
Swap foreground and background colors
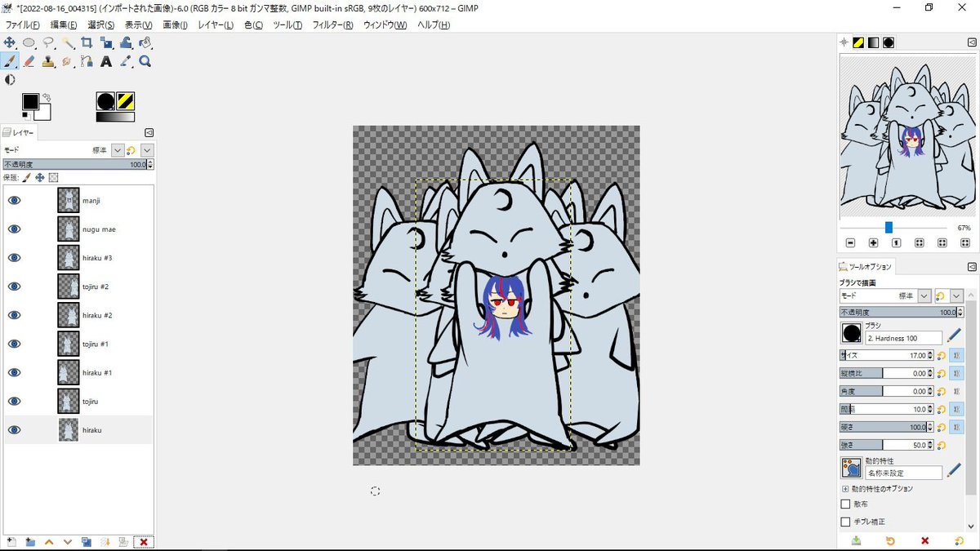47,97
